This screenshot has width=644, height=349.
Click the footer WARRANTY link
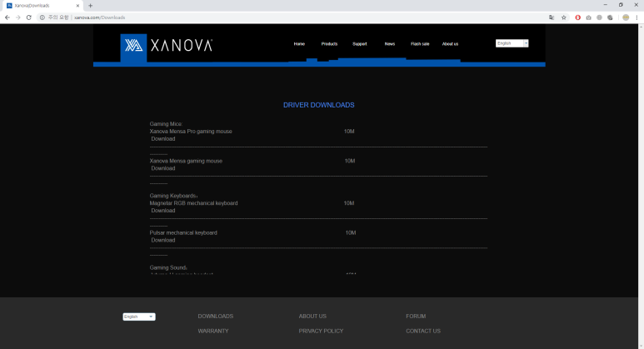point(213,331)
